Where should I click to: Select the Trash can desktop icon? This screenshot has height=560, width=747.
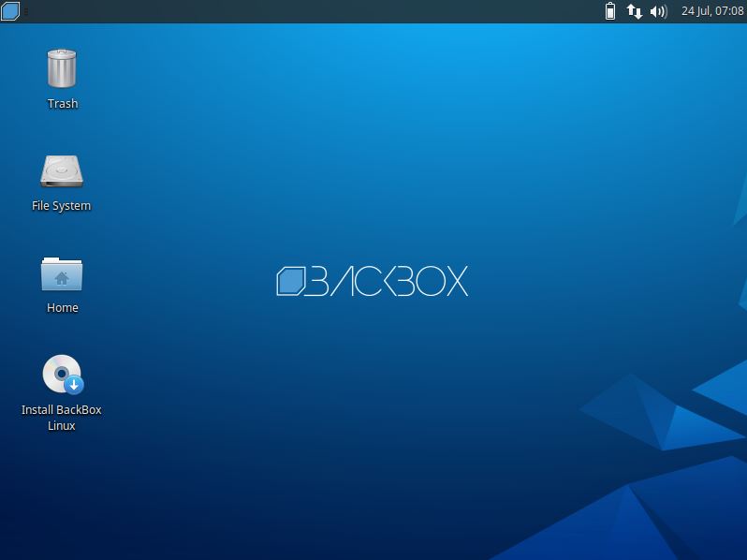[x=62, y=68]
